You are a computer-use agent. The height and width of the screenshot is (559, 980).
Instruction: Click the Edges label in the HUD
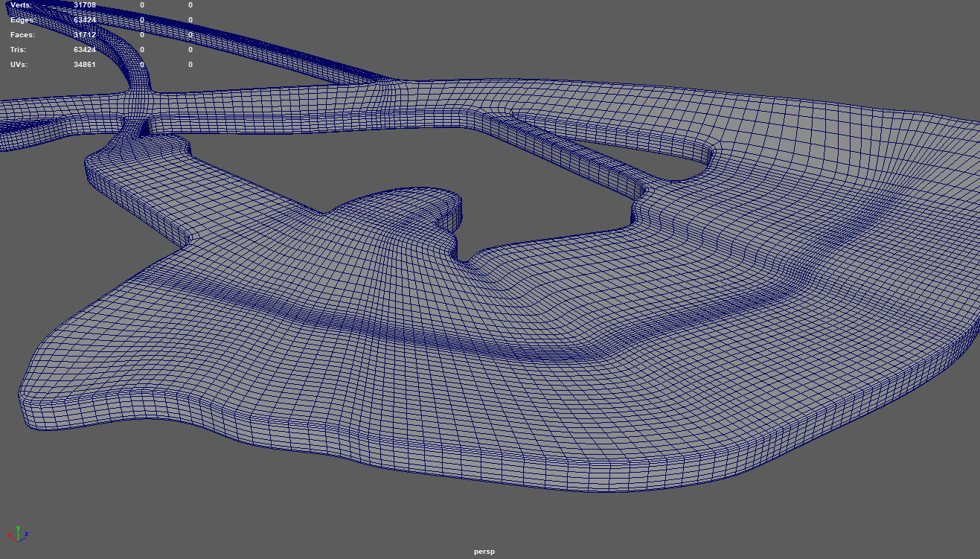coord(22,20)
